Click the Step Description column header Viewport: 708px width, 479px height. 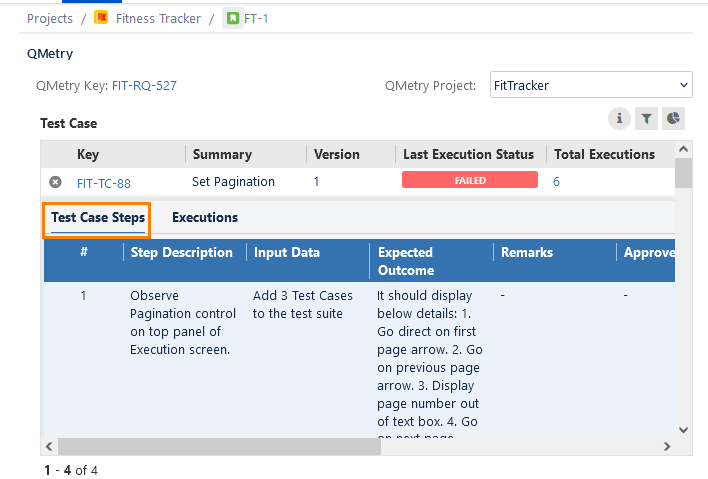pyautogui.click(x=182, y=252)
